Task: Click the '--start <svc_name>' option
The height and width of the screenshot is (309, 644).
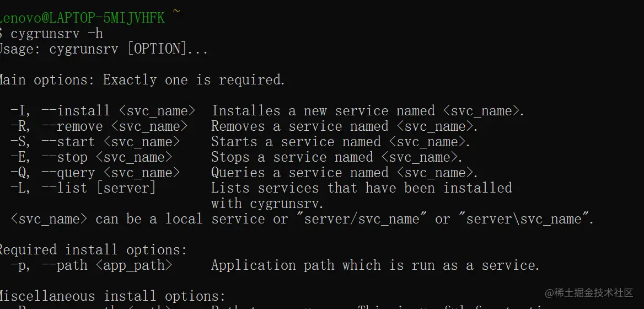Action: (x=110, y=142)
